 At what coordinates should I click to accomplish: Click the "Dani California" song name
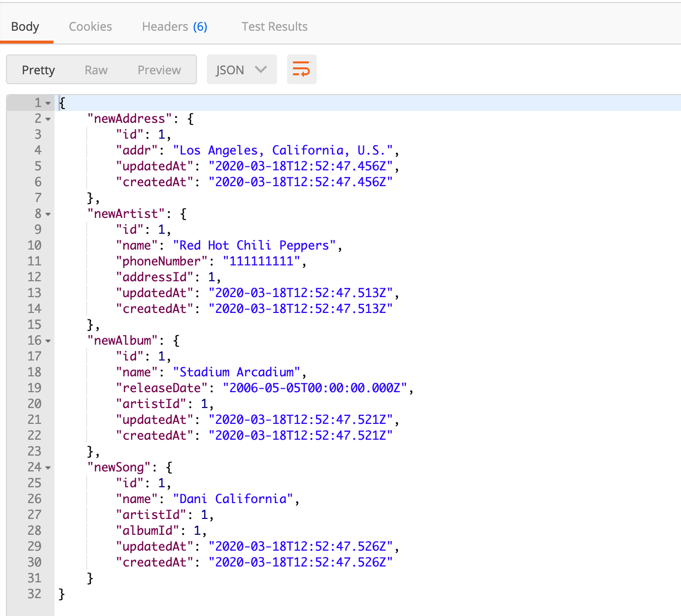pyautogui.click(x=233, y=499)
